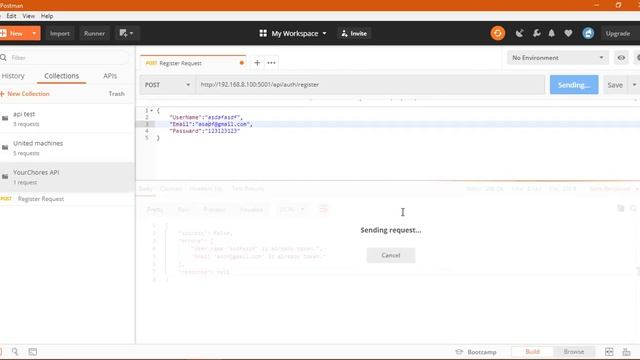Click the Upgrade button
The width and height of the screenshot is (640, 360).
coord(618,33)
